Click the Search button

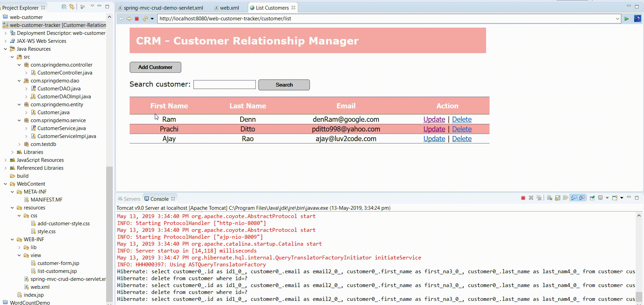[284, 85]
